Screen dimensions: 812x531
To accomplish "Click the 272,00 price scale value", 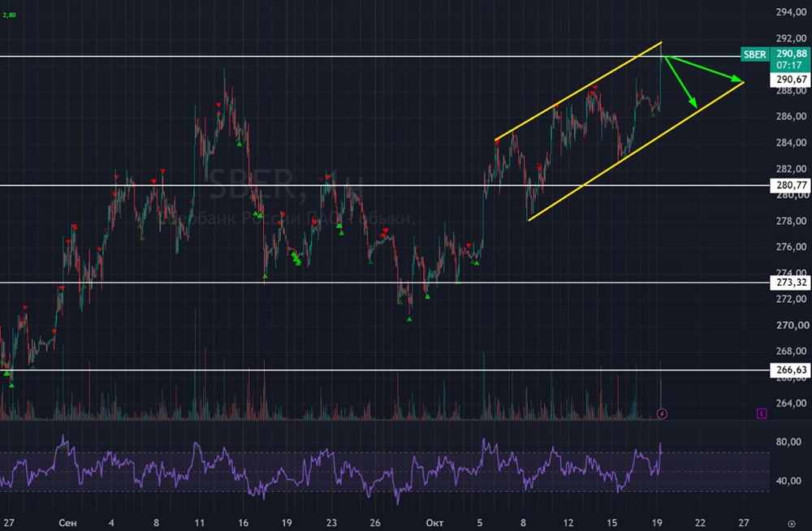I will [791, 299].
